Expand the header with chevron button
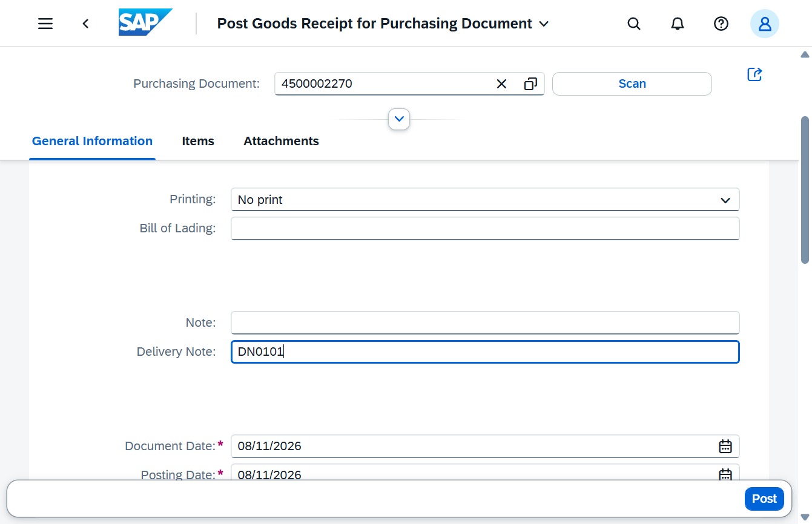 coord(399,119)
